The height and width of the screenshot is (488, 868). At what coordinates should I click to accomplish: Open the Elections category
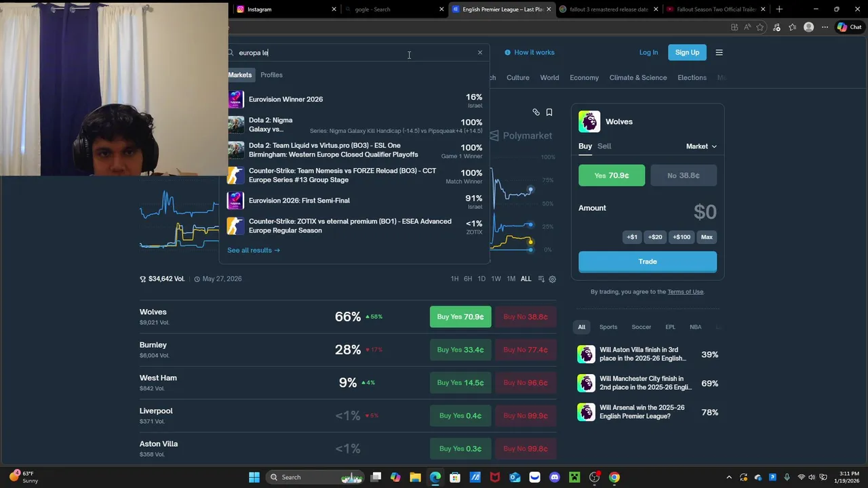[692, 77]
